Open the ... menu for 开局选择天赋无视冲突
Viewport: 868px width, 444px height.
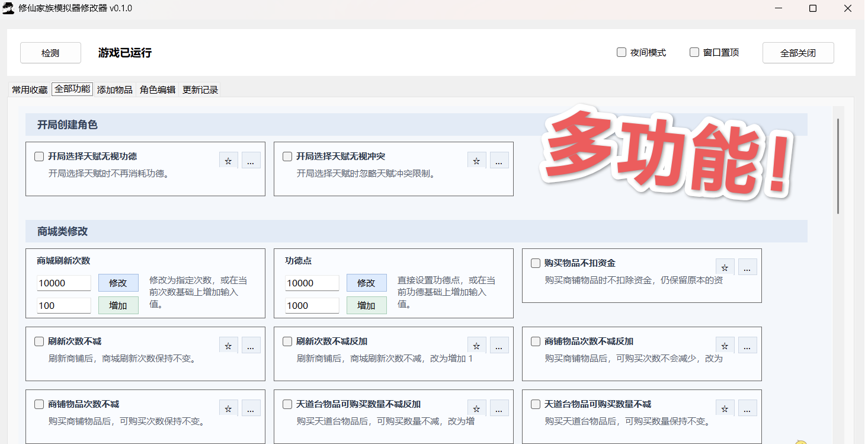[x=499, y=161]
